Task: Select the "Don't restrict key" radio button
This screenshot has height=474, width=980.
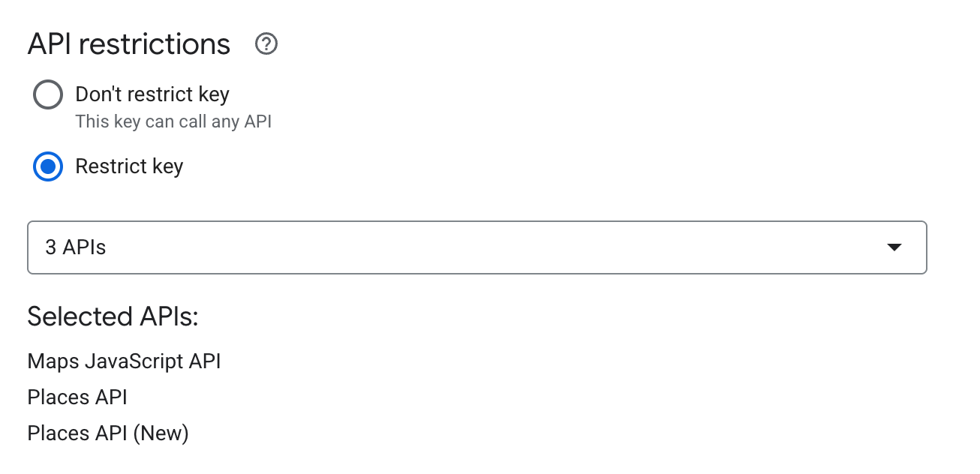Action: pos(48,95)
